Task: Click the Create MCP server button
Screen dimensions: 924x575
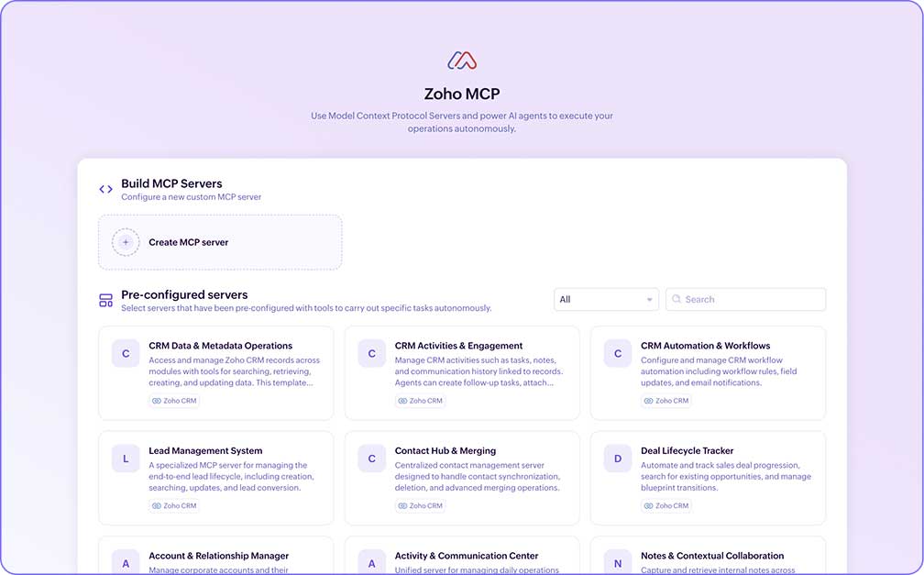Action: 220,242
